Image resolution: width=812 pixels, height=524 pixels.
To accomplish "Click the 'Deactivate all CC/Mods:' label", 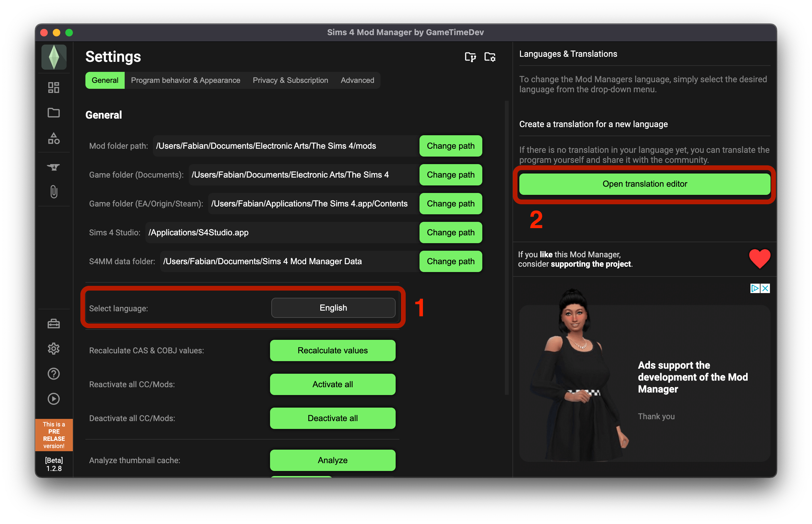I will click(x=132, y=418).
